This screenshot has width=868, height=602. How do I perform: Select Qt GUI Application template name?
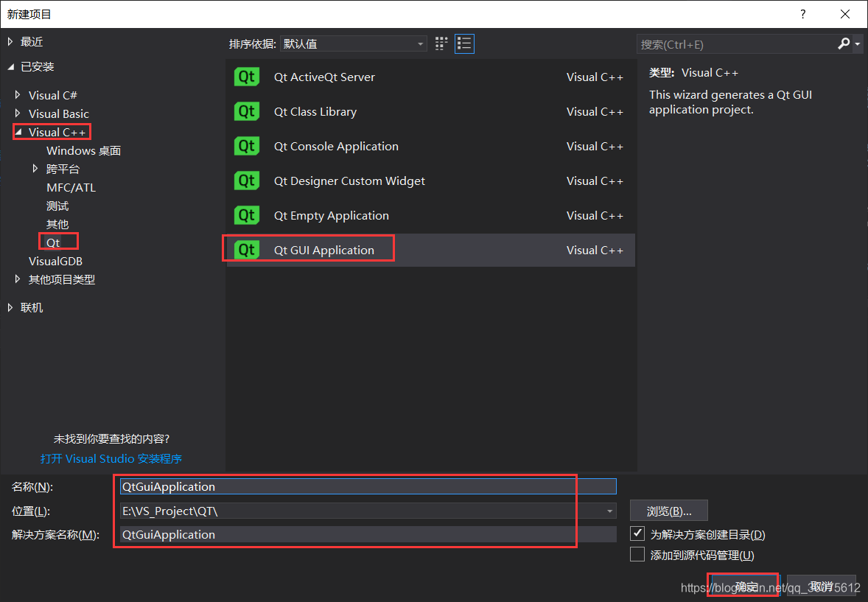tap(323, 250)
